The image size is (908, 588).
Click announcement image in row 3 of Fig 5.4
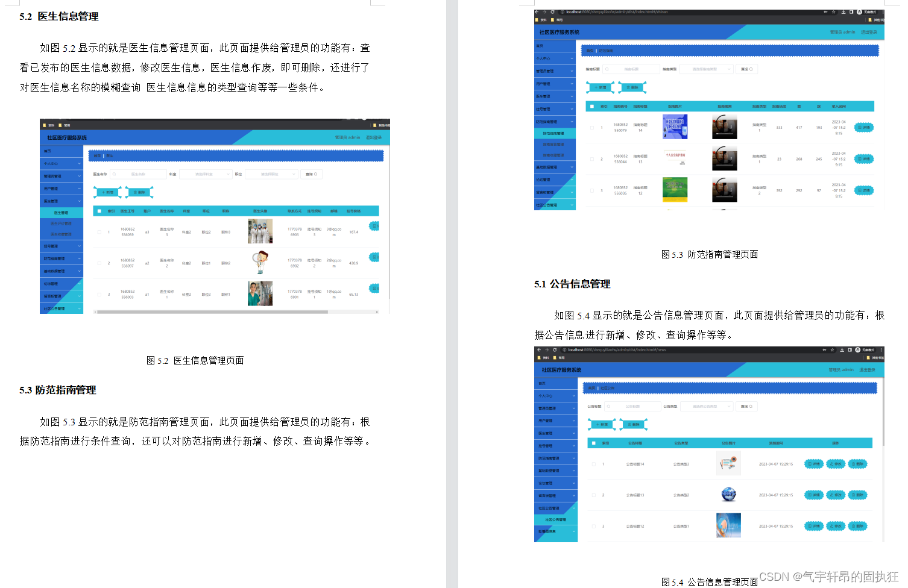pos(728,525)
